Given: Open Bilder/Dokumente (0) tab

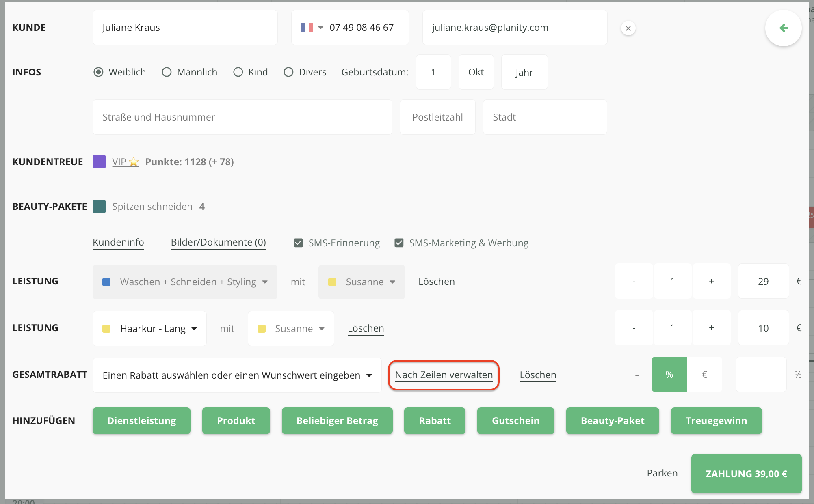Looking at the screenshot, I should pos(218,242).
